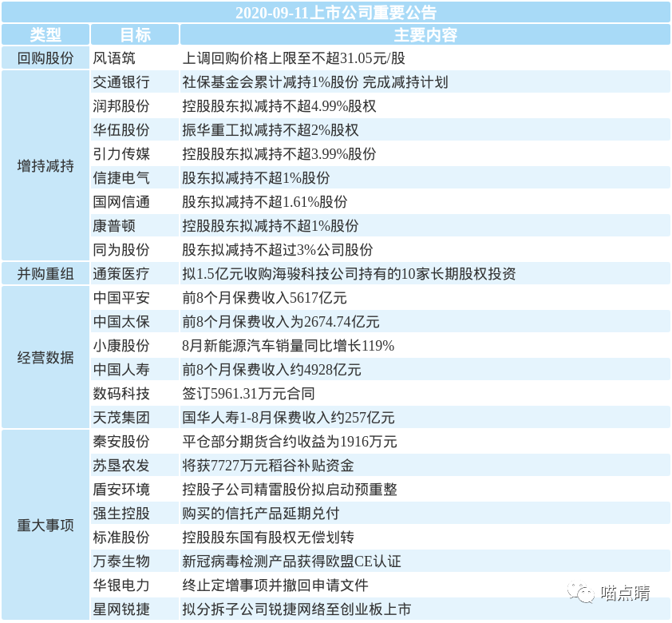Click '拟分拆子公司锐捷网络至创业板上市' text
This screenshot has height=623, width=672.
(x=297, y=609)
